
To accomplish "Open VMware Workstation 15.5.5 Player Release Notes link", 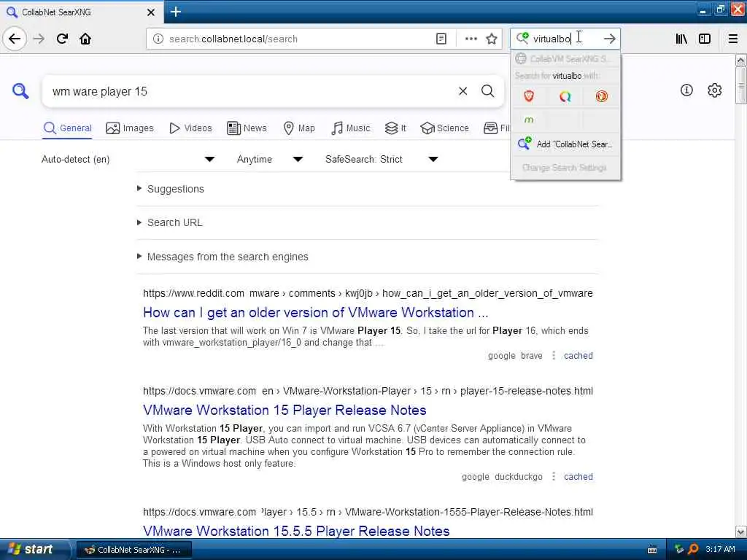I will tap(296, 531).
